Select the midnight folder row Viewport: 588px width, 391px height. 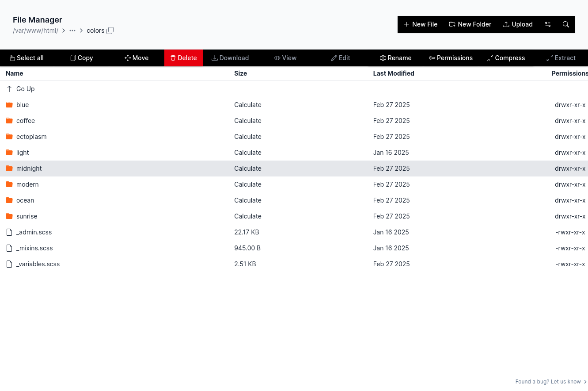[29, 169]
